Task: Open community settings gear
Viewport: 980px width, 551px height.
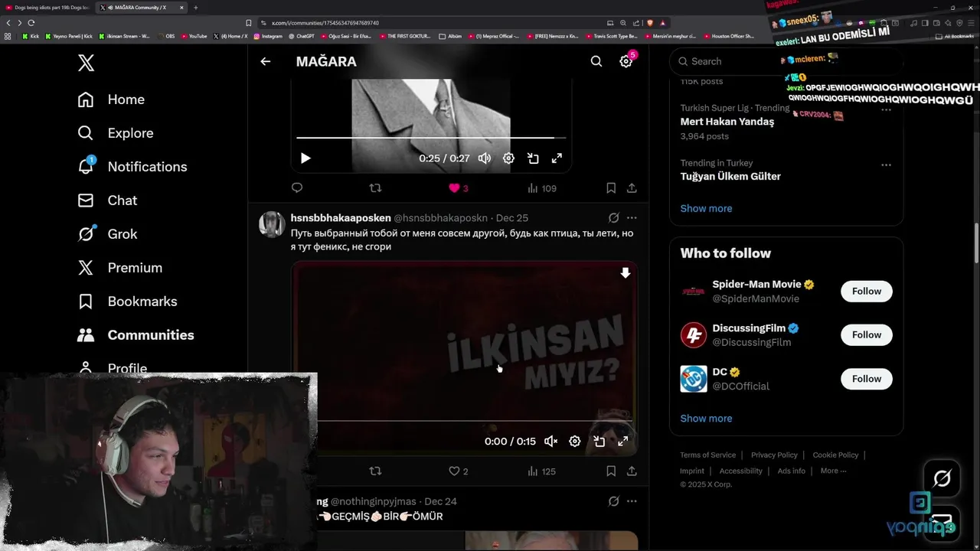Action: [x=626, y=61]
